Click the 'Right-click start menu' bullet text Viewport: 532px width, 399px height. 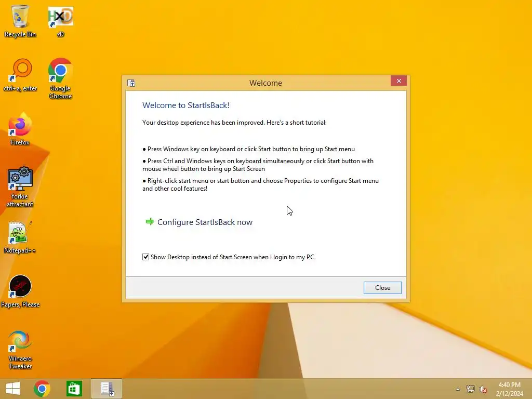pos(261,184)
